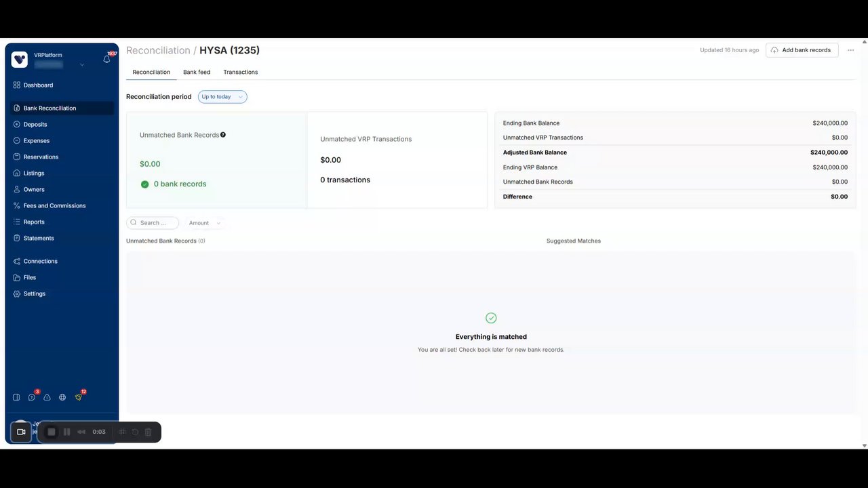Click the Updated 16 hours ago text
Viewport: 868px width, 488px height.
click(x=730, y=50)
